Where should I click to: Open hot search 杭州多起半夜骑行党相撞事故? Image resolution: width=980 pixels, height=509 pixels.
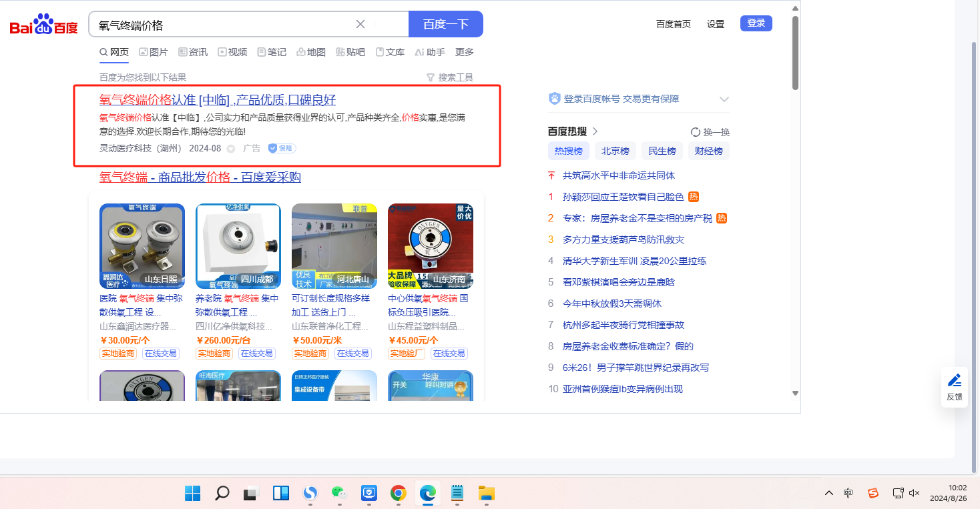coord(624,325)
